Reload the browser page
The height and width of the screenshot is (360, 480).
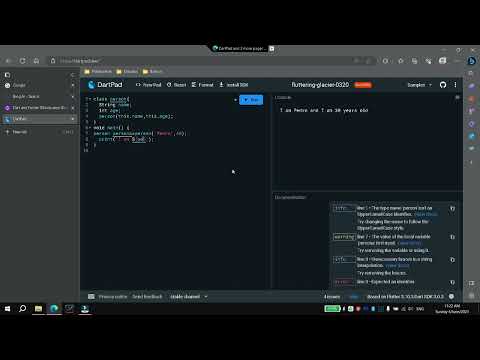22,61
